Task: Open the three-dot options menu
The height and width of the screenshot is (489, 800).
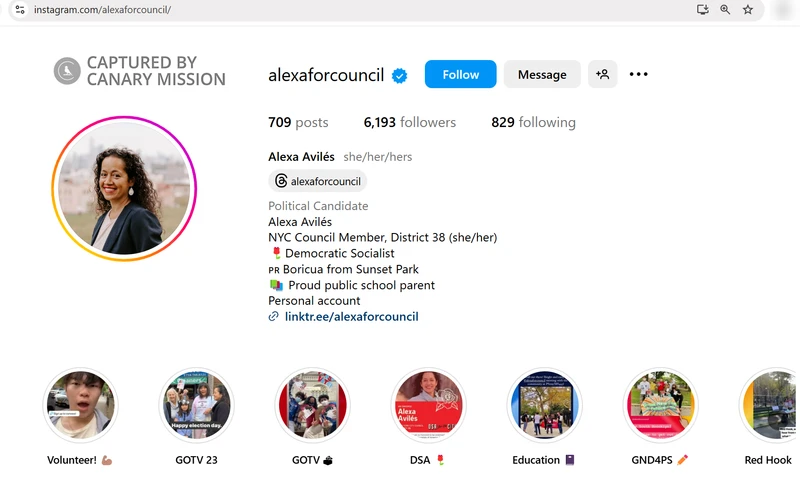Action: pos(638,74)
